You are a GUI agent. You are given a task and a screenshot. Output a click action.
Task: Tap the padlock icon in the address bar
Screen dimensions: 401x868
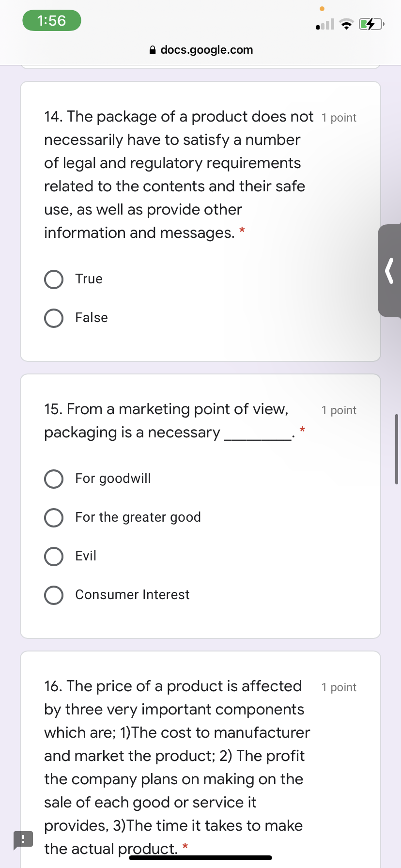click(152, 50)
